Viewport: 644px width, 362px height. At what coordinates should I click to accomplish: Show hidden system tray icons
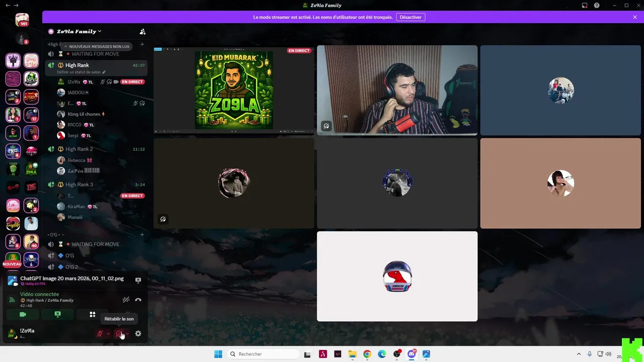pyautogui.click(x=579, y=354)
